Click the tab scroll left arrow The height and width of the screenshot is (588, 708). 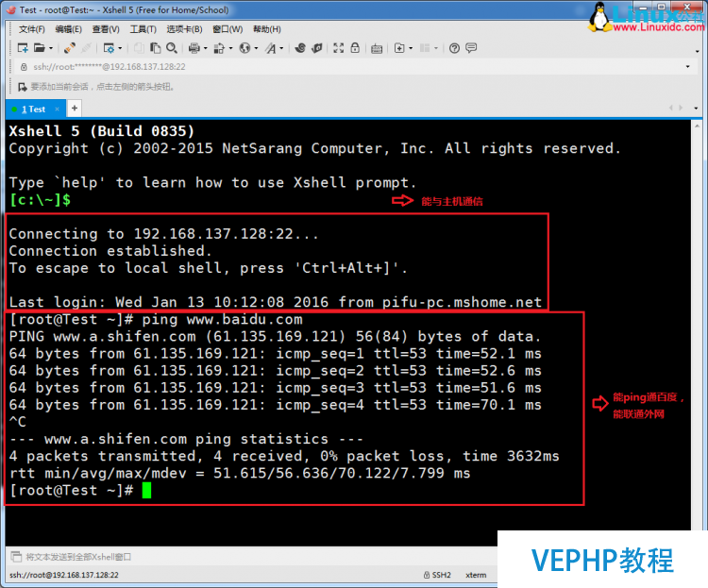(671, 108)
